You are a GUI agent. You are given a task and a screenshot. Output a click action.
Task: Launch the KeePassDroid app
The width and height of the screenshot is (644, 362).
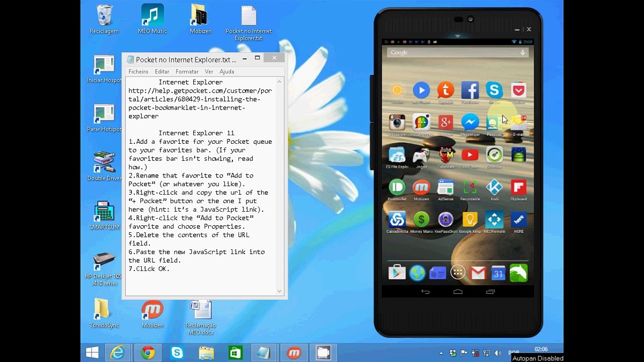(x=445, y=219)
